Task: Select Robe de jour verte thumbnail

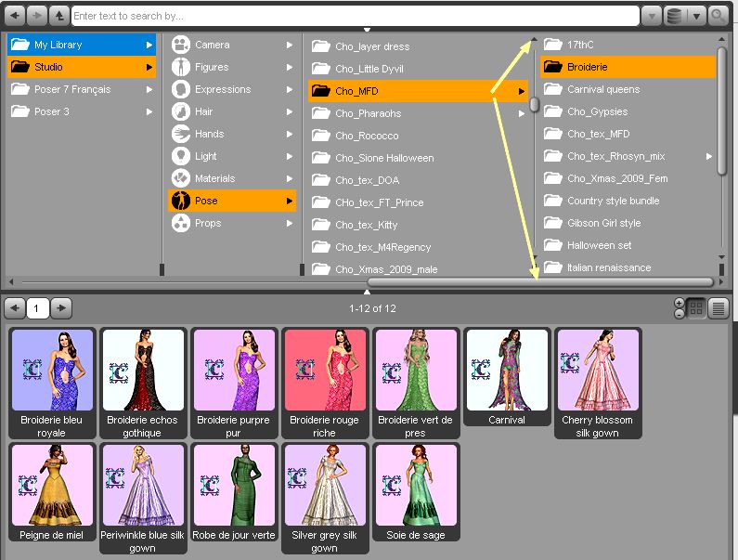Action: click(x=234, y=492)
